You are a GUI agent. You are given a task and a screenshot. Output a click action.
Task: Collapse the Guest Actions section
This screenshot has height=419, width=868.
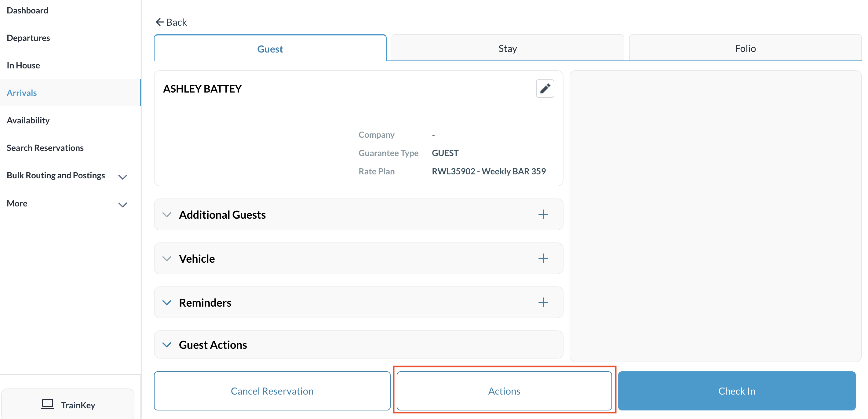click(167, 344)
